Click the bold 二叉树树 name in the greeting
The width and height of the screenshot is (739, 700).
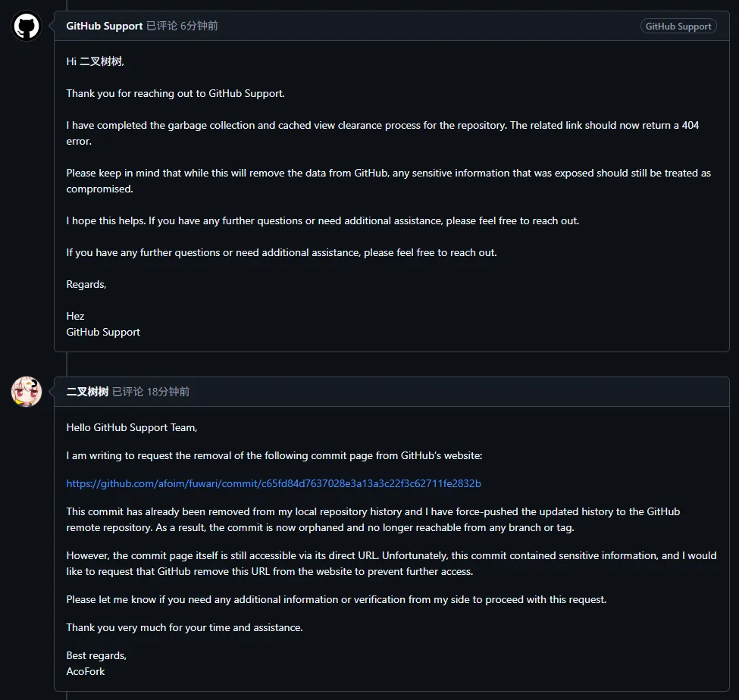point(101,61)
